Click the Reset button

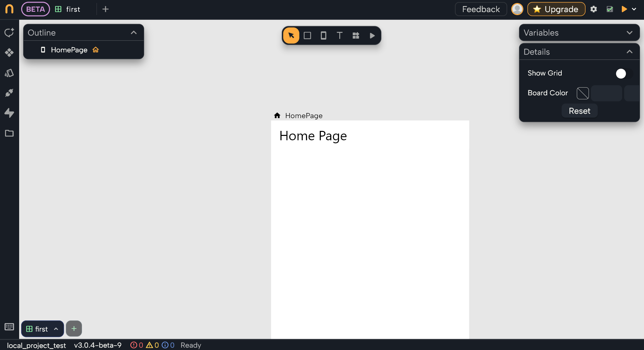[579, 111]
